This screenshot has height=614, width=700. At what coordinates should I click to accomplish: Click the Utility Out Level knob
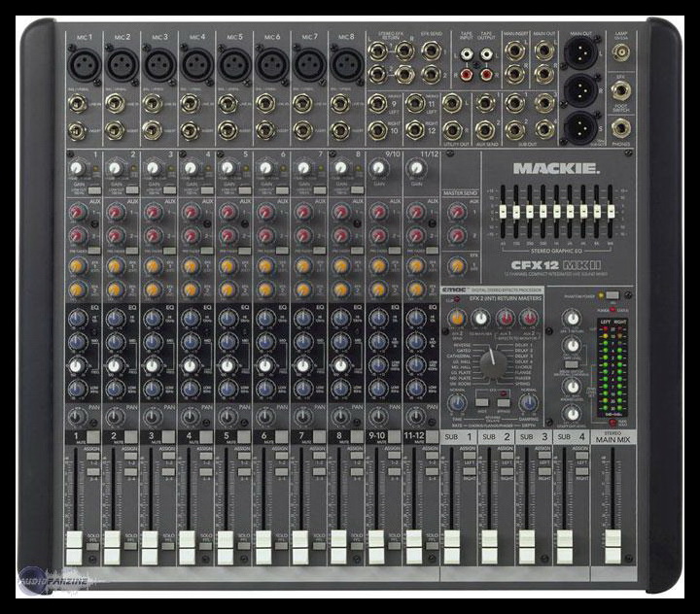(573, 415)
